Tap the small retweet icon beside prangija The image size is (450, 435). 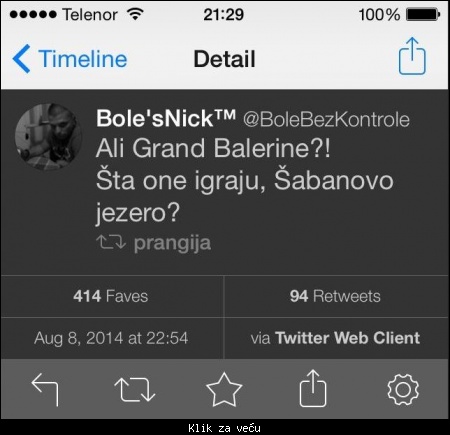pyautogui.click(x=111, y=242)
